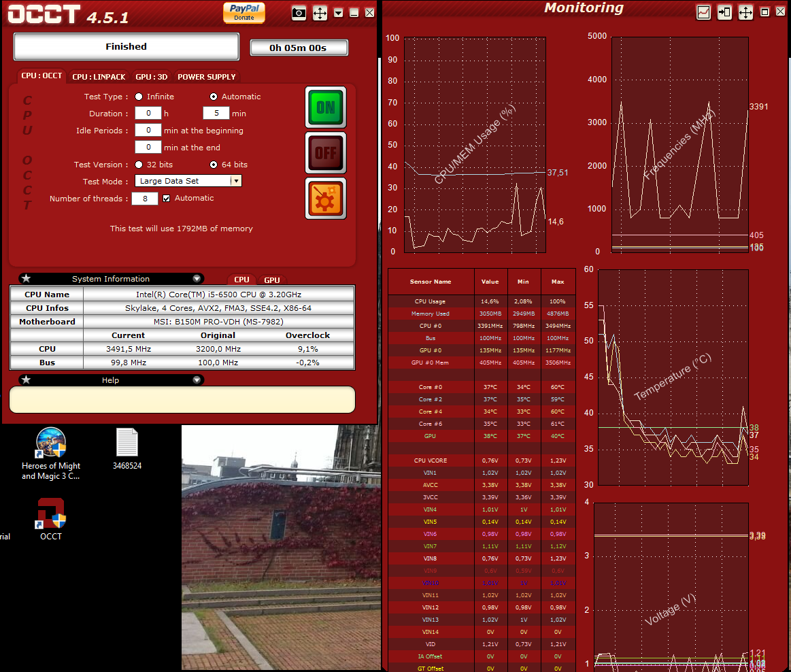Click the Duration hours input field
The image size is (791, 672).
[x=148, y=114]
